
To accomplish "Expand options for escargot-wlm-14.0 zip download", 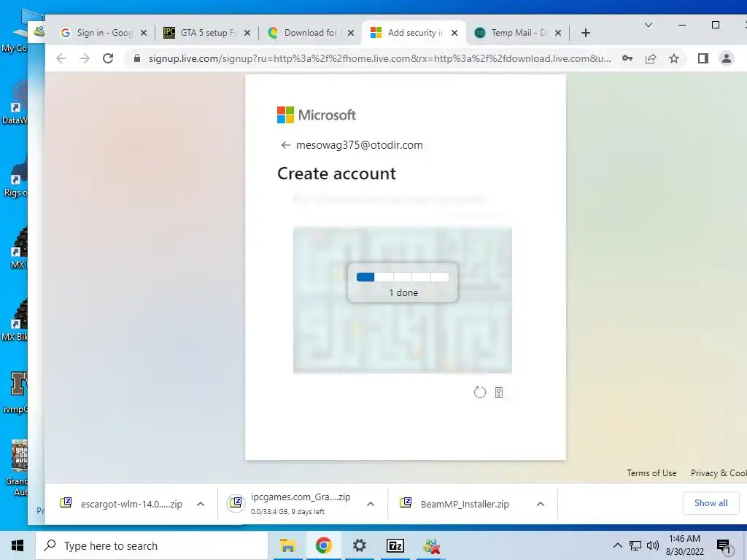I will tap(201, 504).
